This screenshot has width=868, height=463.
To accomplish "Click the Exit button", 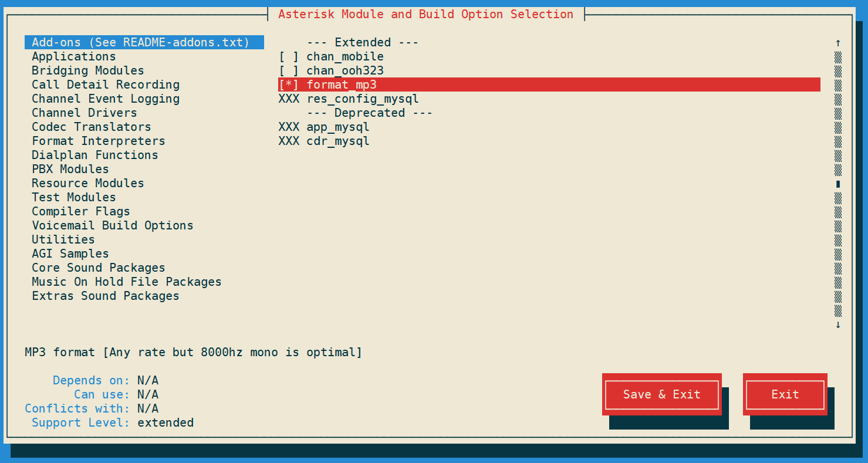I will (x=785, y=394).
